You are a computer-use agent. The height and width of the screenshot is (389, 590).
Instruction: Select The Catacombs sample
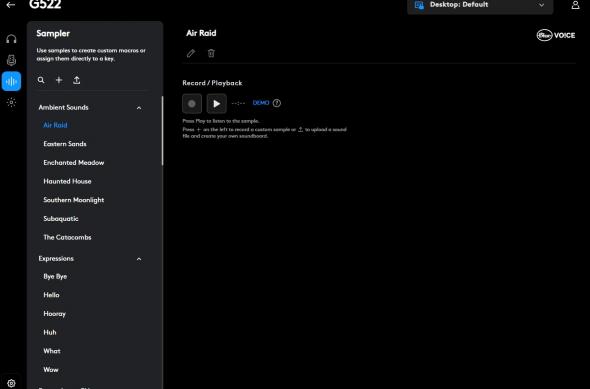(x=67, y=237)
